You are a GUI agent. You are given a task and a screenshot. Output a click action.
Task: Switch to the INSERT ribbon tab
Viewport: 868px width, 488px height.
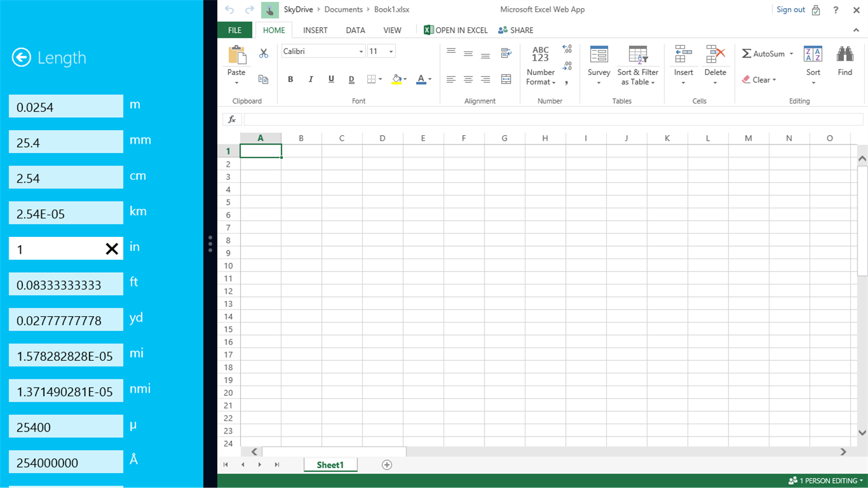click(x=315, y=30)
